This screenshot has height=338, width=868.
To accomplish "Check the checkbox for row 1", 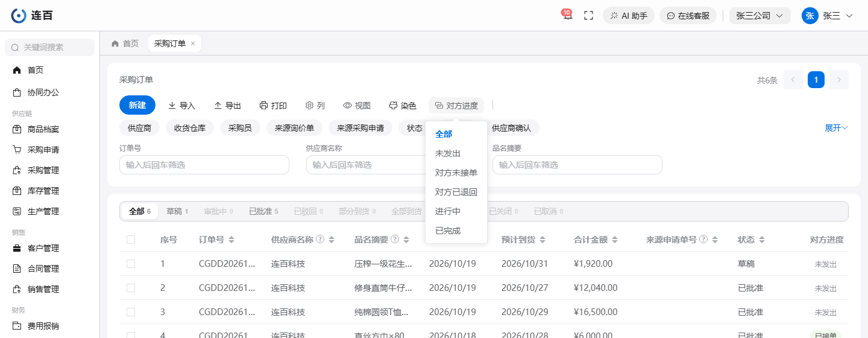I will [x=131, y=264].
